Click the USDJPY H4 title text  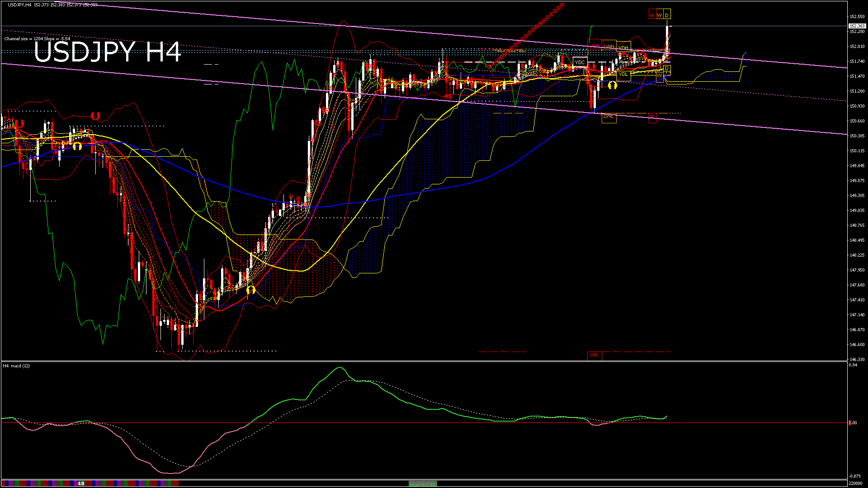[108, 52]
